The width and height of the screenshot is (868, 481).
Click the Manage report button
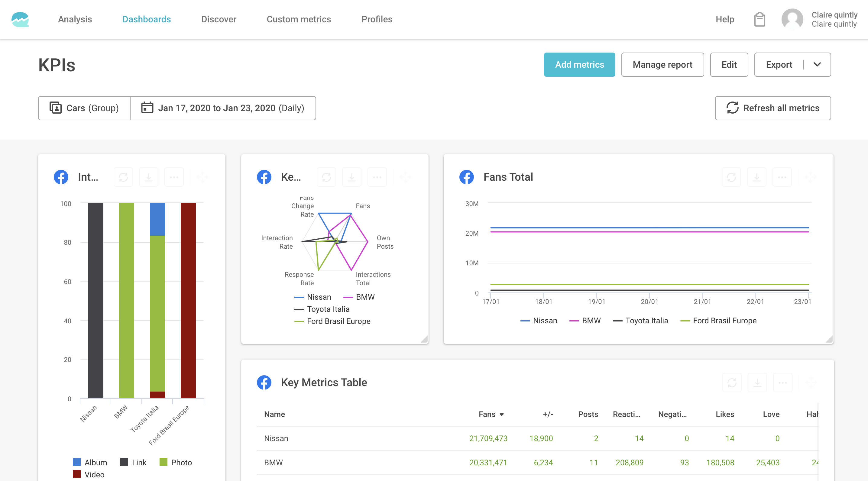point(662,64)
